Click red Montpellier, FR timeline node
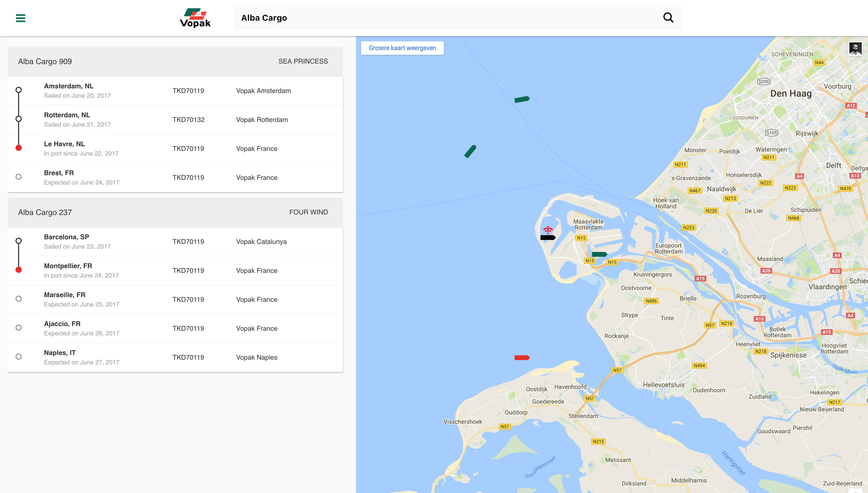The width and height of the screenshot is (868, 493). pos(19,270)
